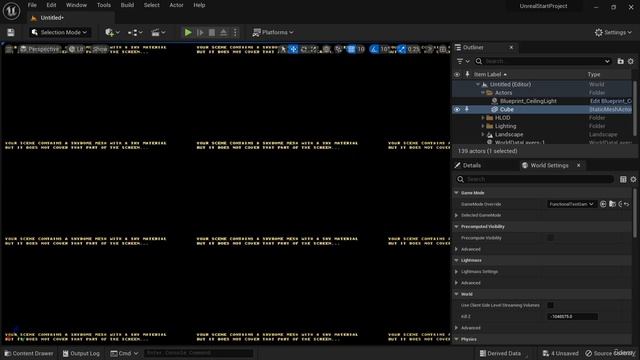The image size is (640, 360).
Task: Open grid snap value 10 dropdown
Action: click(x=361, y=49)
